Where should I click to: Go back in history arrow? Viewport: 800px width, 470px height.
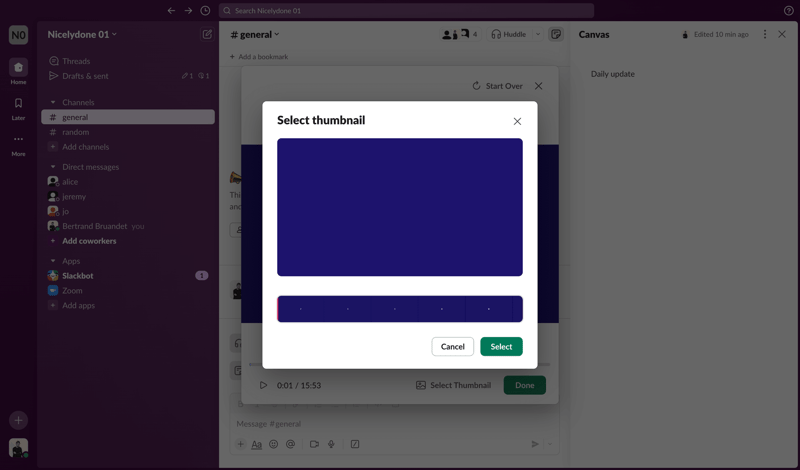pyautogui.click(x=171, y=11)
